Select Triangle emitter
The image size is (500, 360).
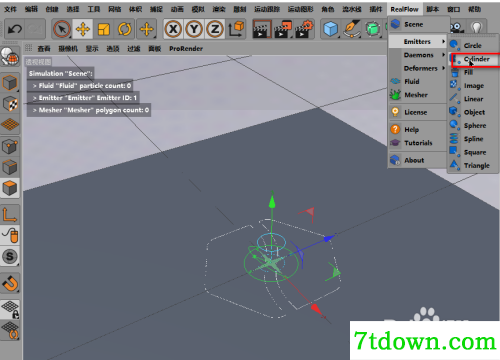[x=473, y=166]
